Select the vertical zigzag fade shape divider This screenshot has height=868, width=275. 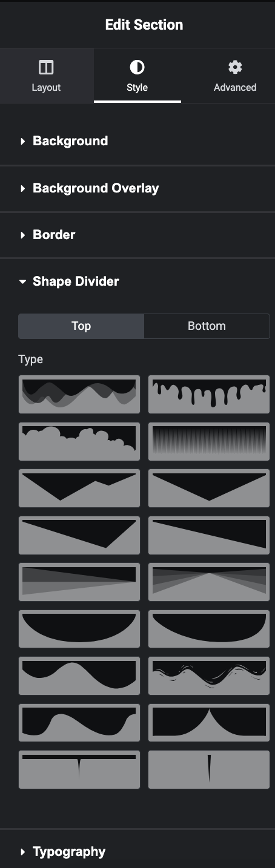click(209, 441)
